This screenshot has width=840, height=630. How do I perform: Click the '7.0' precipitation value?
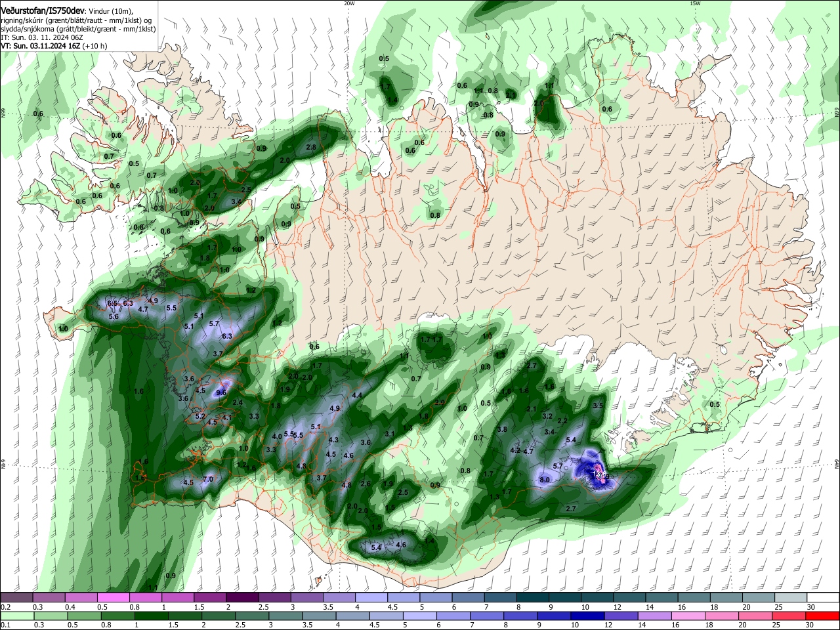208,479
